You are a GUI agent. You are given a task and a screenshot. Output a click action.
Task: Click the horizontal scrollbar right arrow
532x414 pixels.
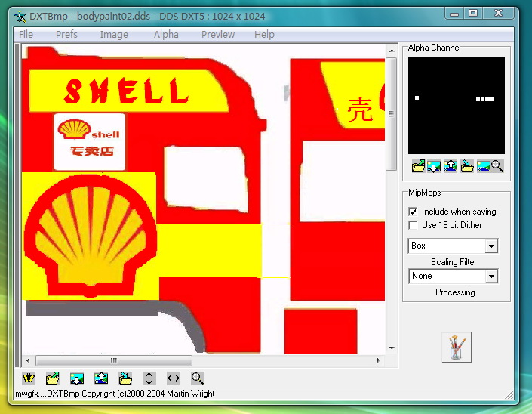pyautogui.click(x=380, y=360)
